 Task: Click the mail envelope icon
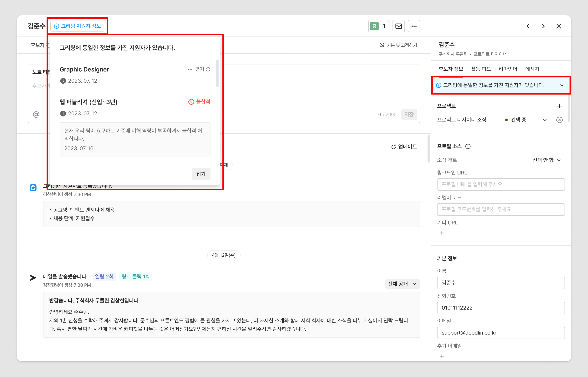398,26
